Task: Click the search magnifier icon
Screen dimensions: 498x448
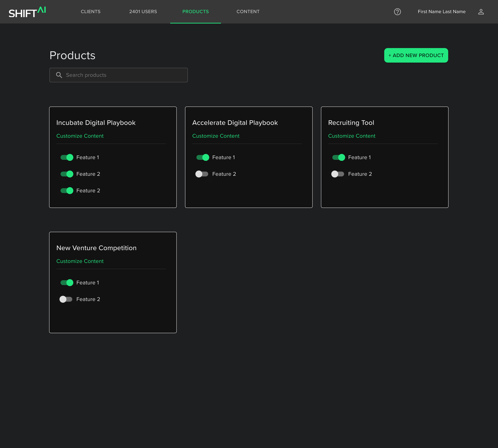Action: (x=59, y=75)
